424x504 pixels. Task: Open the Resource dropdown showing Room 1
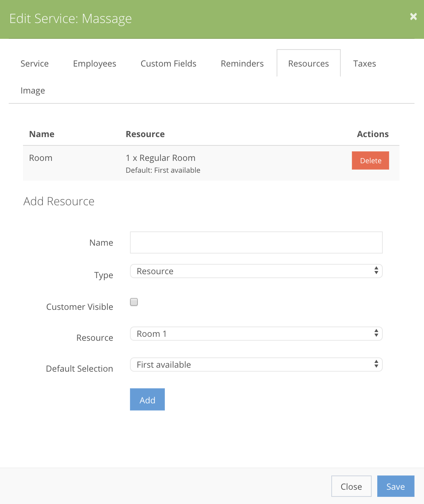click(256, 334)
